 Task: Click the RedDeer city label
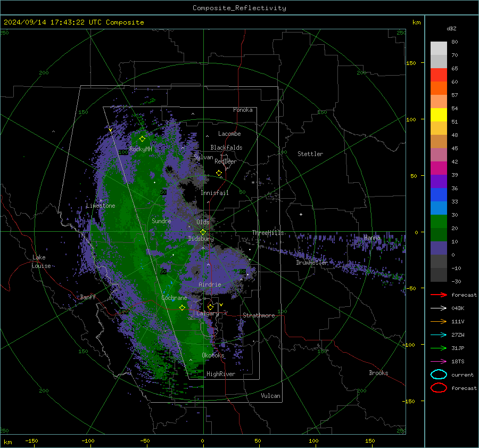[226, 161]
